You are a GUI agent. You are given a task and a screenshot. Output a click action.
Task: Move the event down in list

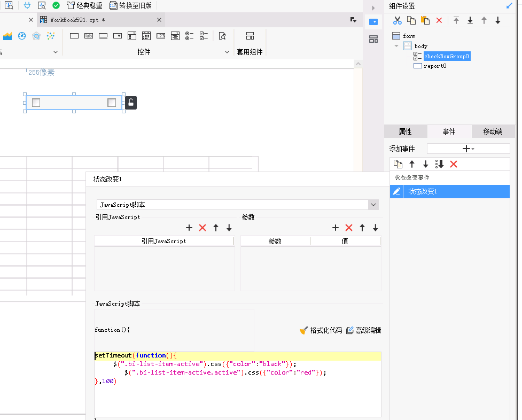tap(425, 164)
